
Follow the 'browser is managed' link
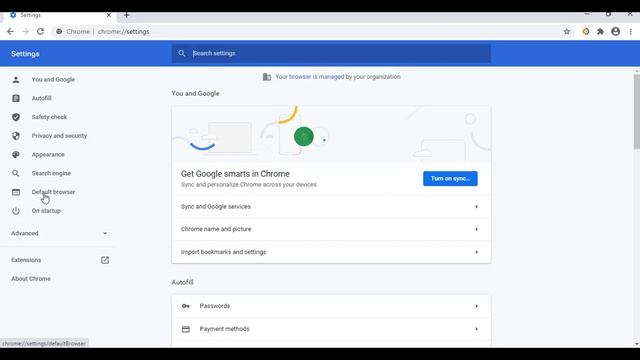[x=316, y=77]
